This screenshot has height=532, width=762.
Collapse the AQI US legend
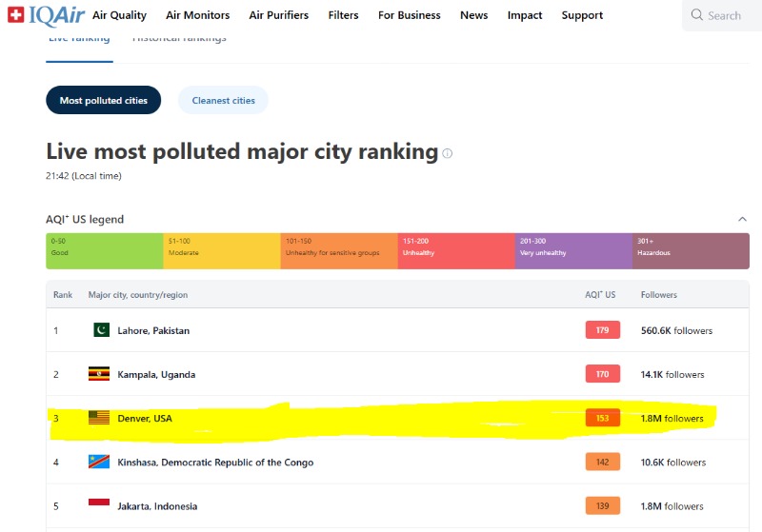pos(742,219)
